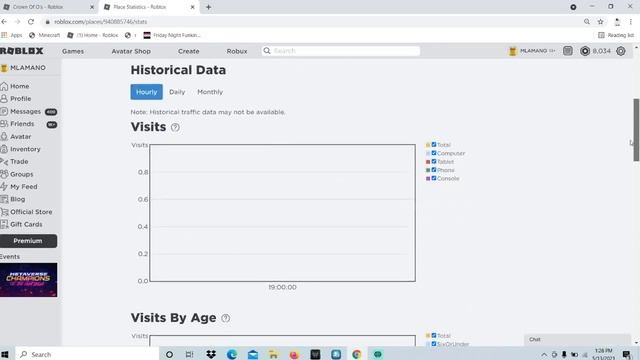This screenshot has height=360, width=640.
Task: Open Microsoft Edge from the taskbar
Action: click(x=232, y=354)
